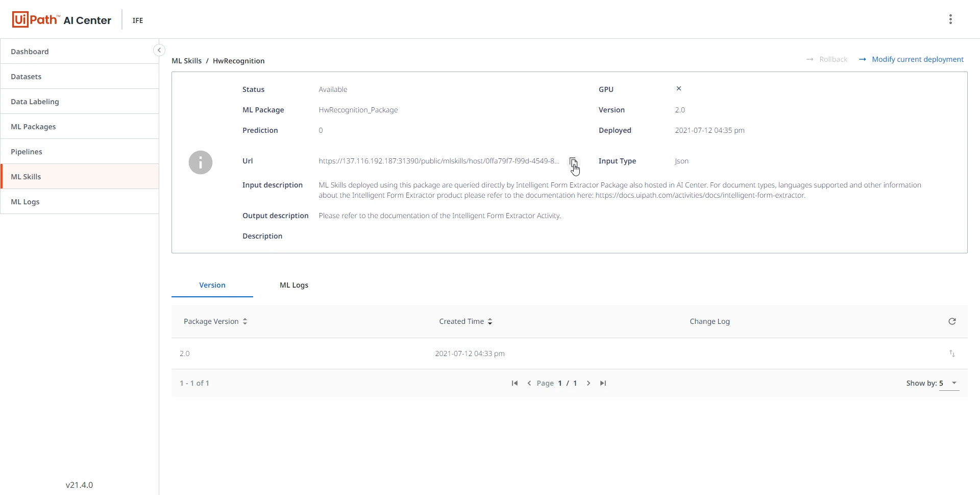Click the GPU disabled X mark
The image size is (980, 495).
coord(679,88)
